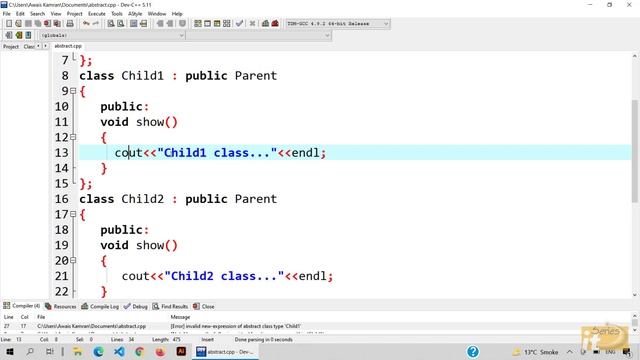Undo the last edit via toolbar

[86, 24]
